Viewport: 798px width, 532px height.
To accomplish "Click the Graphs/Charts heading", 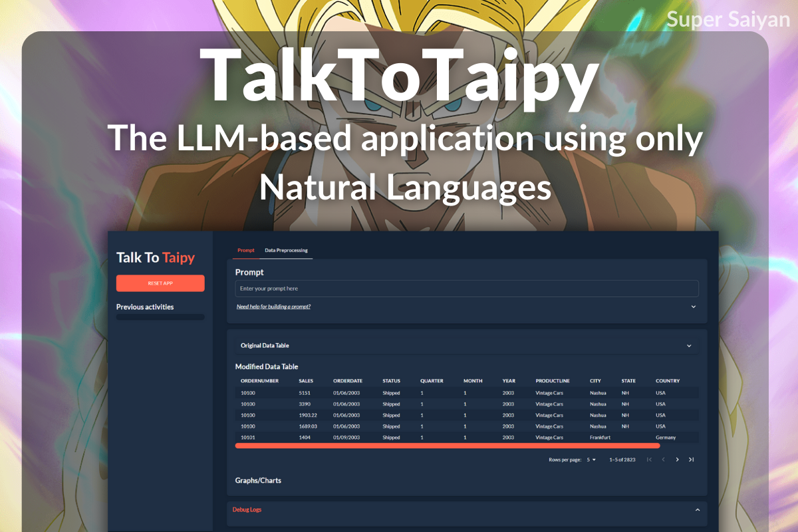I will (258, 480).
